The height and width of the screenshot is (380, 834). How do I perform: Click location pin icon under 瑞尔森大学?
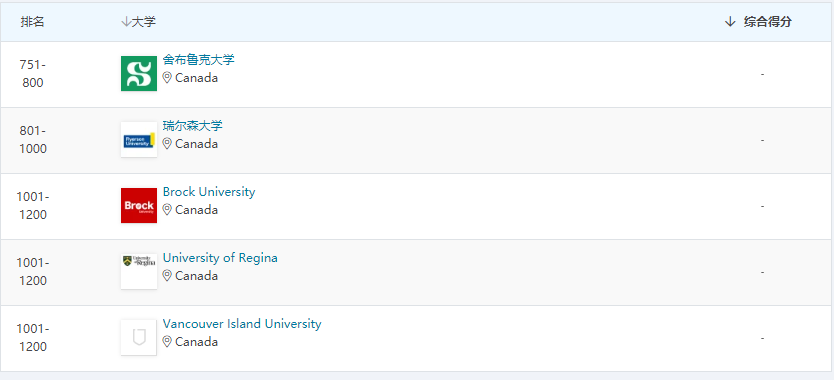pyautogui.click(x=167, y=144)
